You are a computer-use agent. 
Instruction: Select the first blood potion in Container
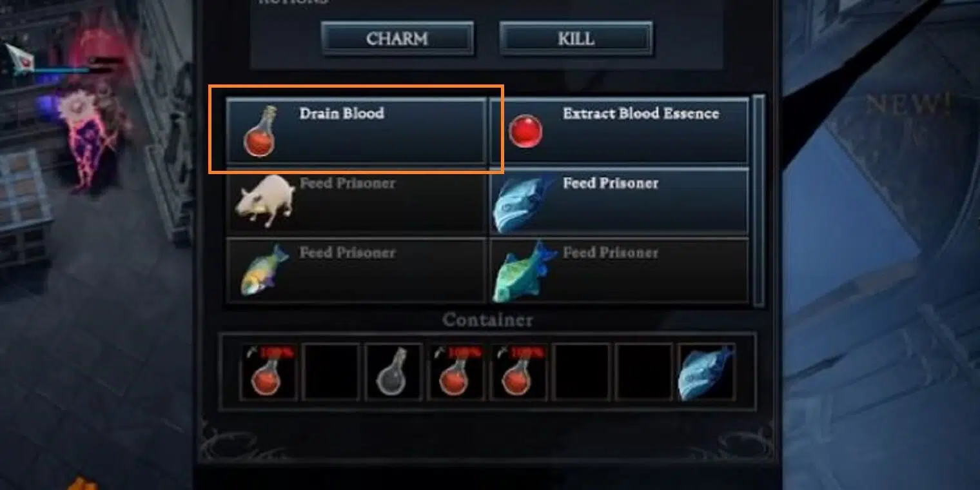pos(269,371)
